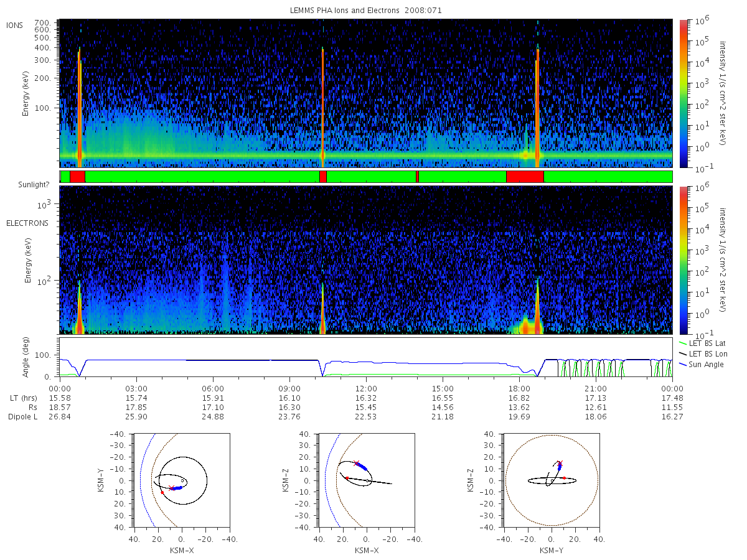The height and width of the screenshot is (560, 747).
Task: Click the black LET BS Lon legend line
Action: (x=682, y=354)
